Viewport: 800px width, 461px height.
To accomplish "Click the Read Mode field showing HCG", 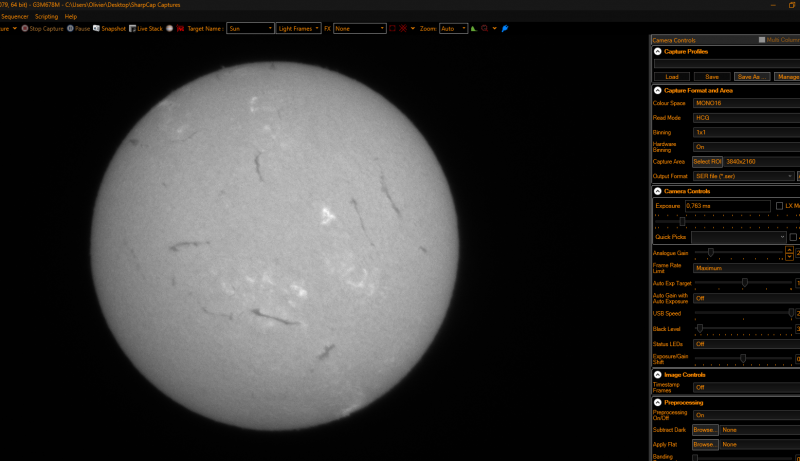I will click(x=746, y=118).
